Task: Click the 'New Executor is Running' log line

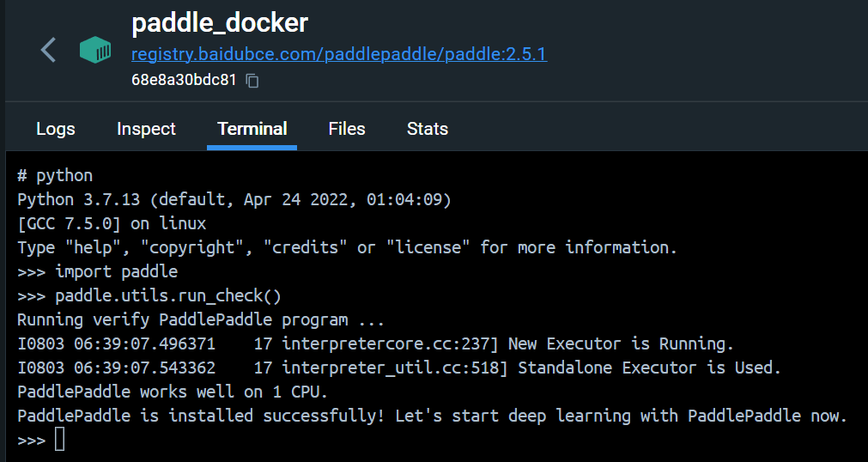Action: click(375, 344)
